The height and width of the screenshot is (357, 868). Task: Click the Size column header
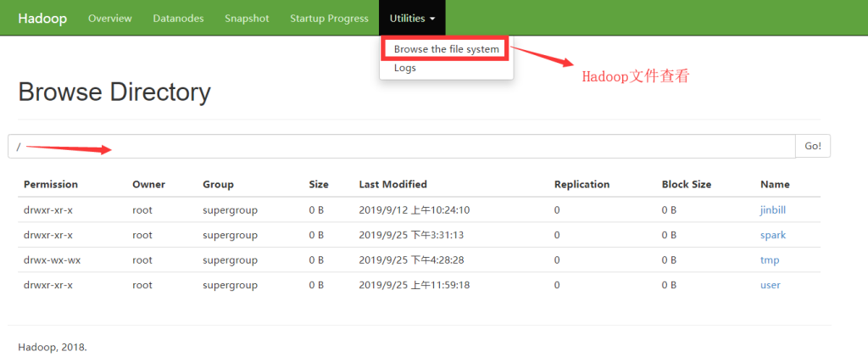point(319,184)
